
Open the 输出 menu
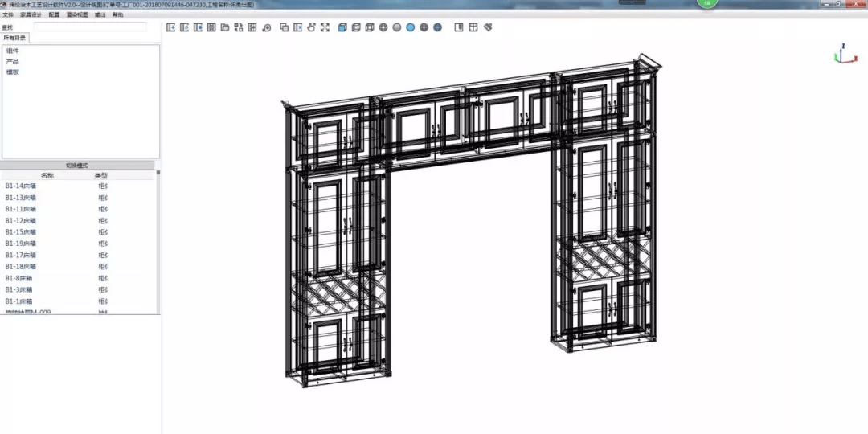coord(100,14)
